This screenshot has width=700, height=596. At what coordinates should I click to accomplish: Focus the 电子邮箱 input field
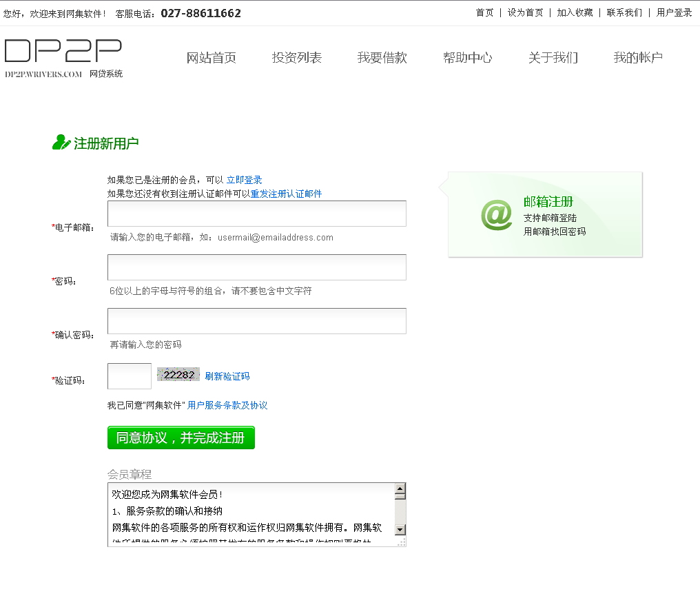coord(256,214)
